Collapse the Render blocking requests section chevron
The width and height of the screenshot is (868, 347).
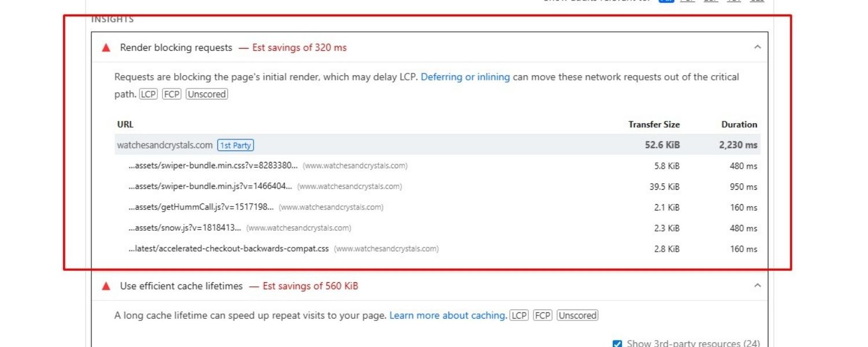757,47
